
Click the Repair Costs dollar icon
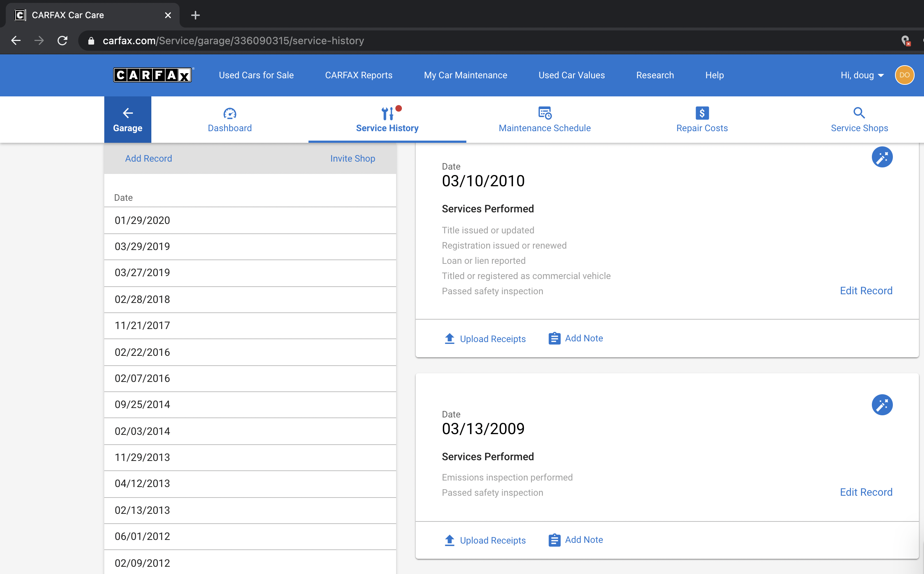click(x=702, y=113)
